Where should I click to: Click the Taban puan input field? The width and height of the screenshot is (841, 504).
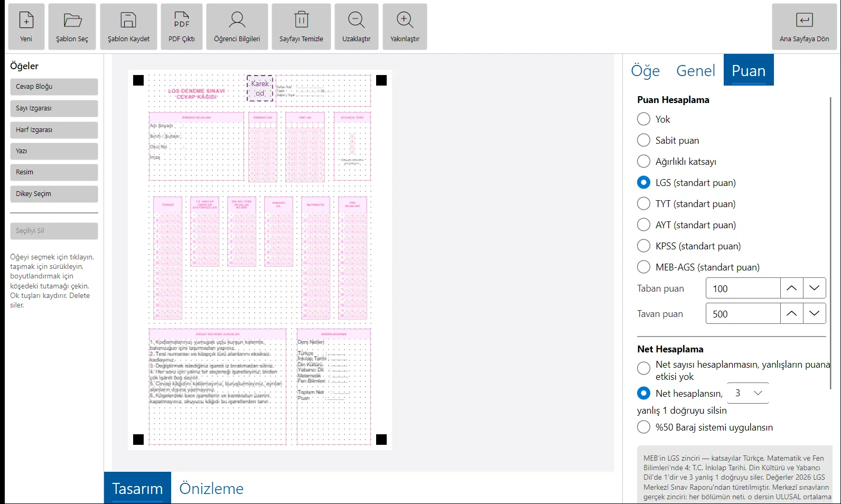click(x=743, y=288)
